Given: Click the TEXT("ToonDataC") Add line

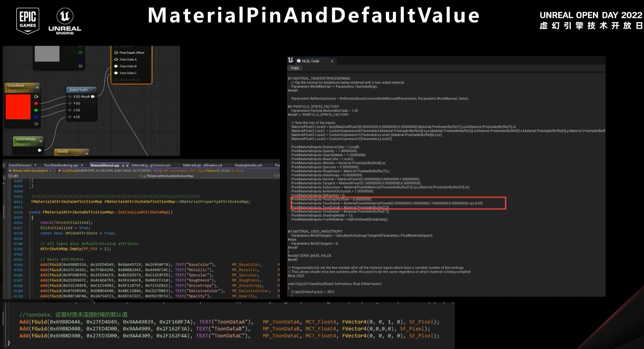Looking at the screenshot, I should tap(229, 336).
